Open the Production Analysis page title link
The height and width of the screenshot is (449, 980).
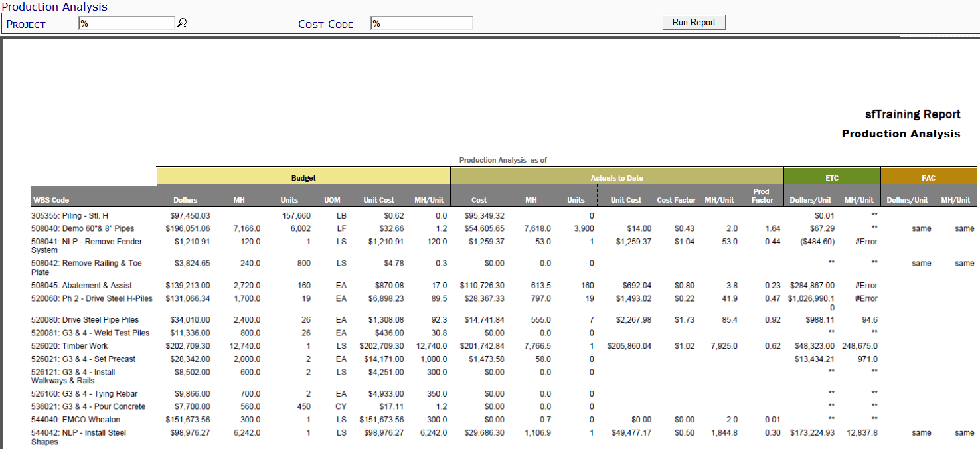click(54, 7)
